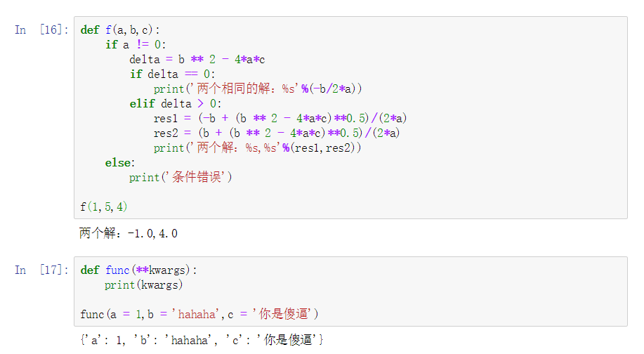Place cursor on the res1 assignment line
Image resolution: width=644 pixels, height=354 pixels.
tap(280, 118)
